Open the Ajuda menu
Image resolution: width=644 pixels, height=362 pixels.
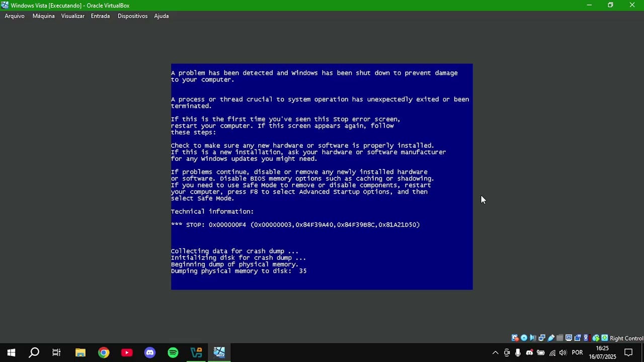click(161, 16)
